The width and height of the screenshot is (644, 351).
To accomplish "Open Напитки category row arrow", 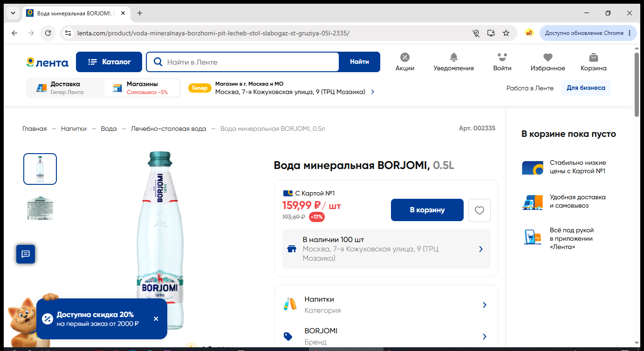I will point(485,305).
